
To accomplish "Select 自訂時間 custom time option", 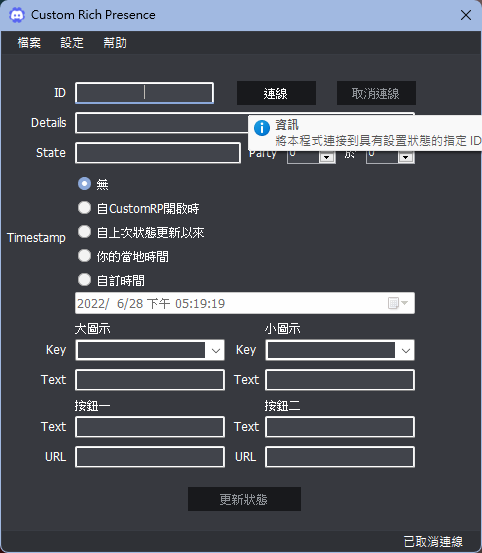I will [x=84, y=280].
